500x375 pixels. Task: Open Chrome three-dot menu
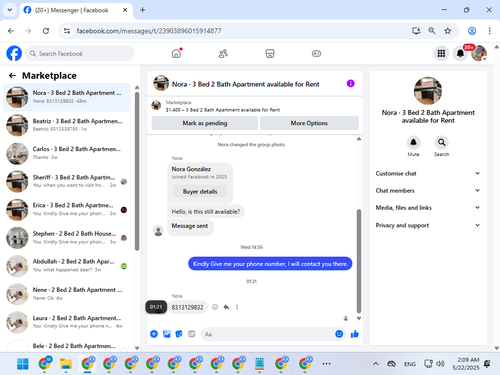(x=489, y=31)
